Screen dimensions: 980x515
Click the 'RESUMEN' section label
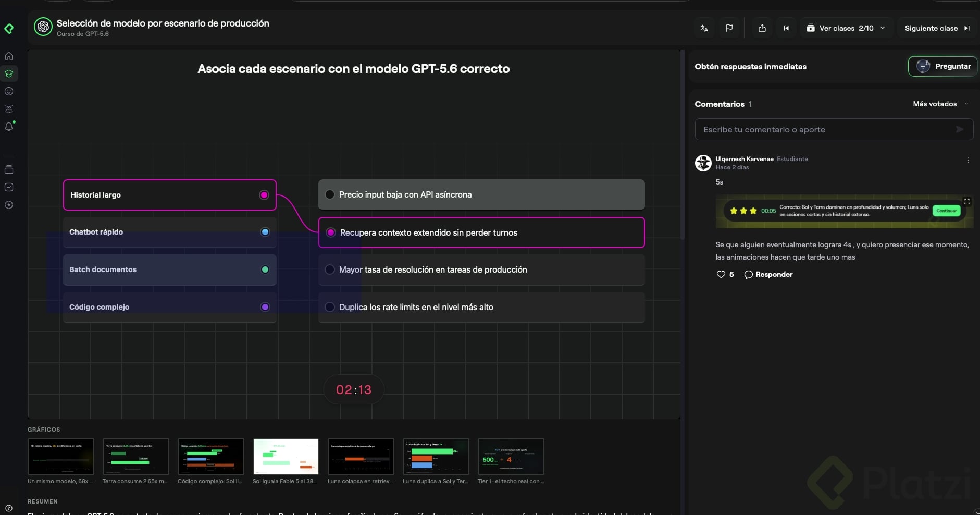click(x=43, y=501)
